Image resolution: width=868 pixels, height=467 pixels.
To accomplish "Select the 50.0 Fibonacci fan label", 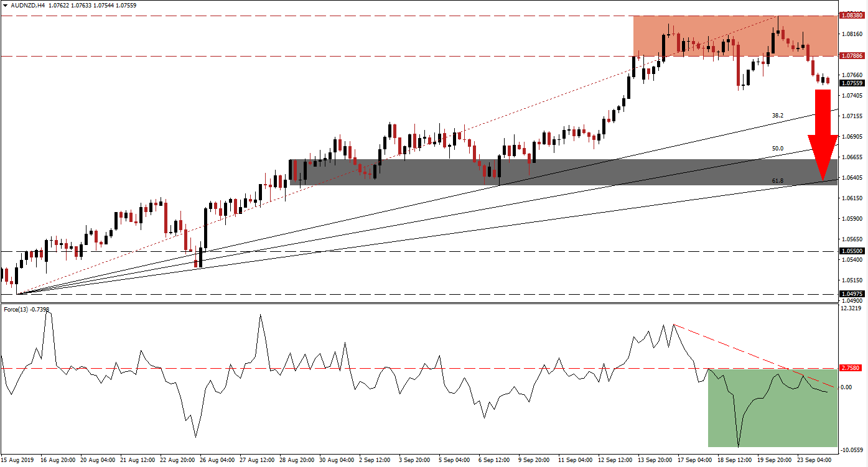I will [777, 149].
